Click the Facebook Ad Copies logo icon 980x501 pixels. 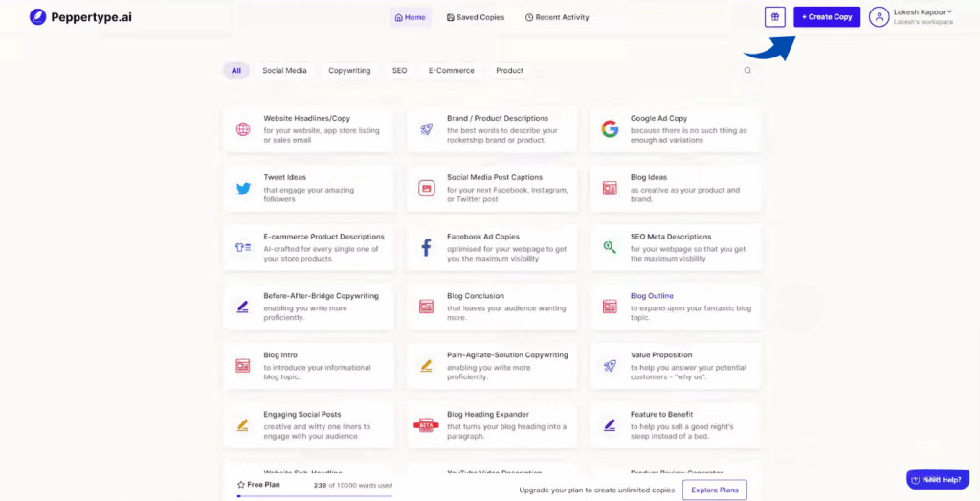click(427, 248)
